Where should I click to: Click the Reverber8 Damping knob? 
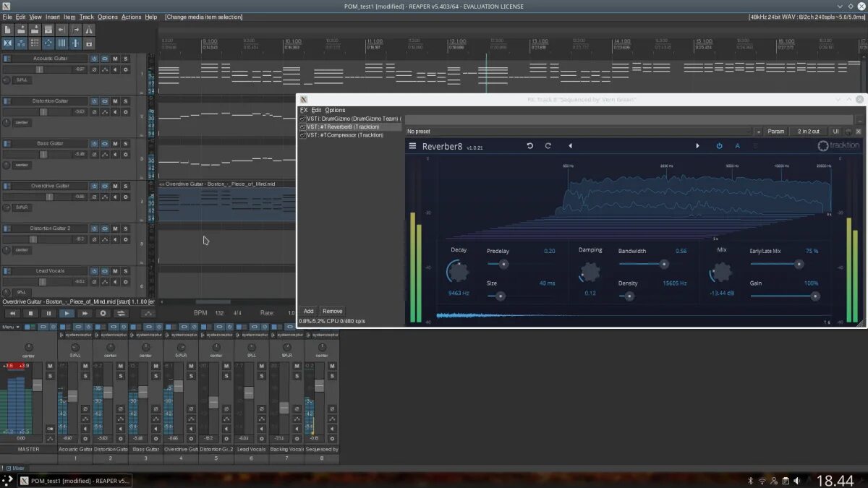click(590, 272)
